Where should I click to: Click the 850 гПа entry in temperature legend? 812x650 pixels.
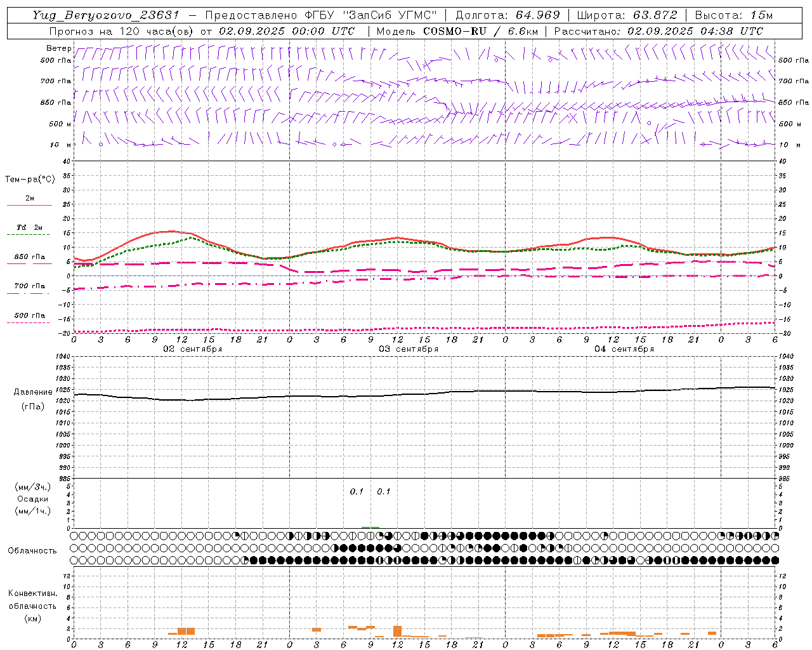(29, 257)
